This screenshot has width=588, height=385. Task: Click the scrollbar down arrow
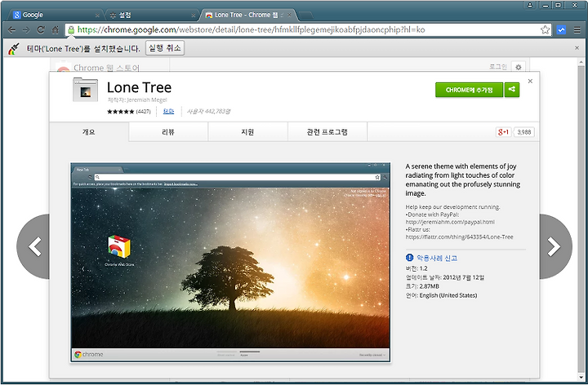[x=581, y=378]
